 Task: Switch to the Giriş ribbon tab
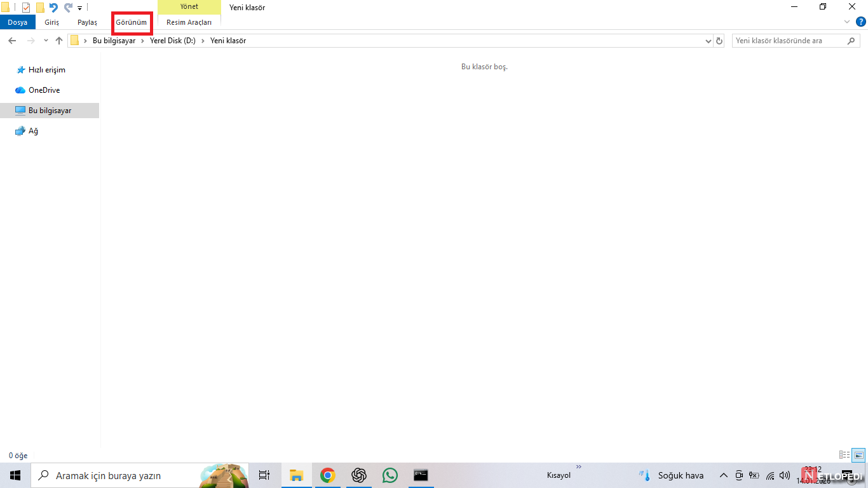(x=51, y=22)
